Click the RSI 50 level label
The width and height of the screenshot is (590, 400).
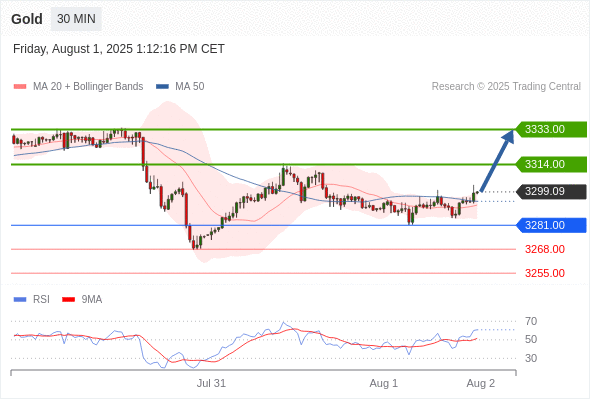(x=531, y=339)
